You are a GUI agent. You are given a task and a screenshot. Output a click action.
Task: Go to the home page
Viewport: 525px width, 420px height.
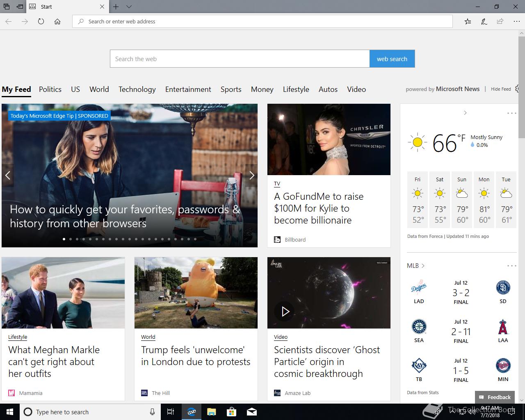click(x=57, y=21)
